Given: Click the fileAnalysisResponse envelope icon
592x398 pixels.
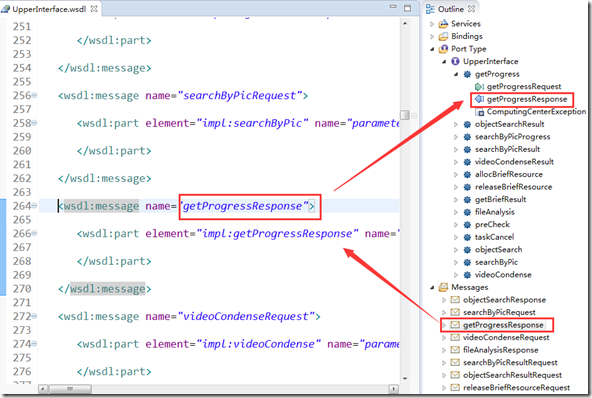Looking at the screenshot, I should coord(455,350).
